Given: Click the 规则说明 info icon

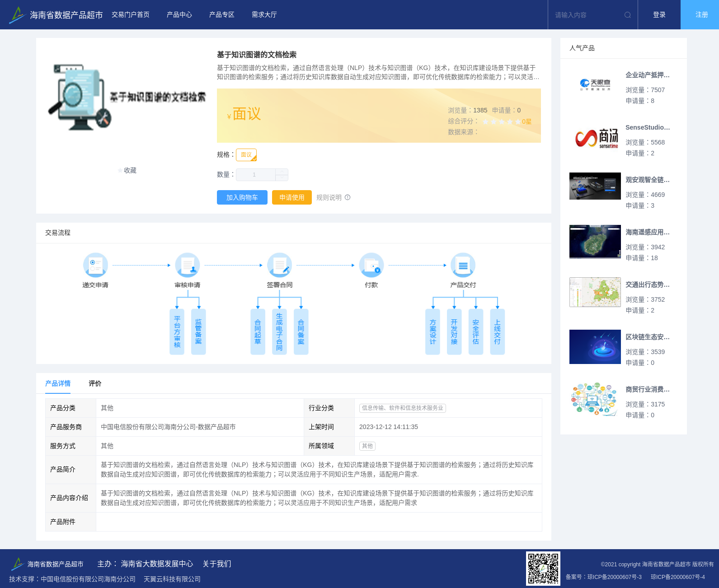Looking at the screenshot, I should coord(348,197).
